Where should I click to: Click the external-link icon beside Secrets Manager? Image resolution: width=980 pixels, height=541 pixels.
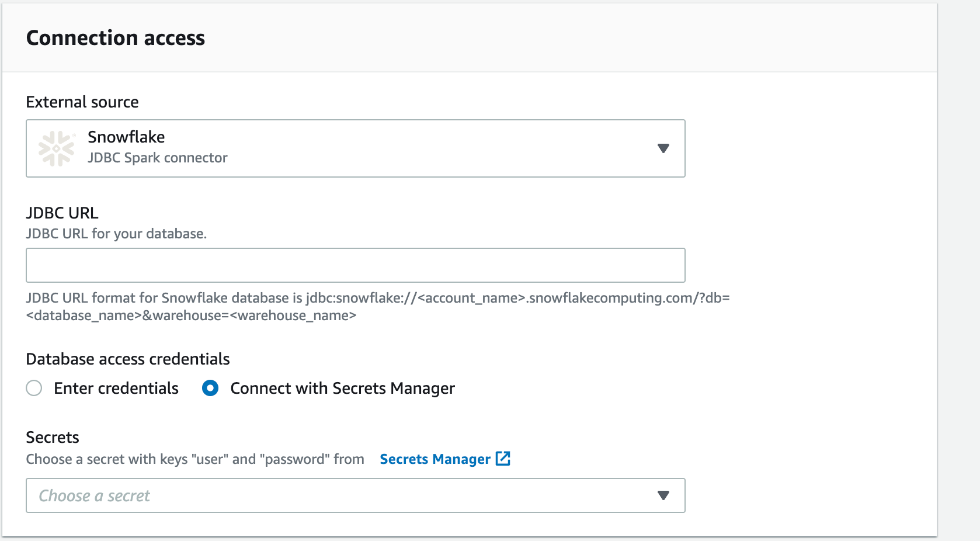coord(503,459)
